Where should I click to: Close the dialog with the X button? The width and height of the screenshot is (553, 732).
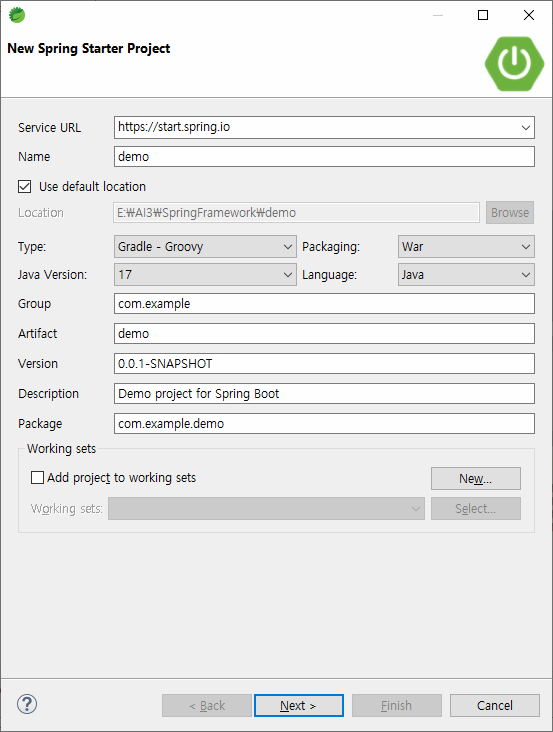(x=529, y=15)
